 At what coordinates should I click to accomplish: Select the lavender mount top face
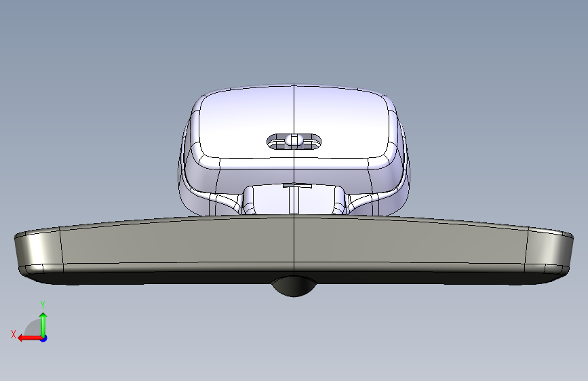click(x=294, y=122)
